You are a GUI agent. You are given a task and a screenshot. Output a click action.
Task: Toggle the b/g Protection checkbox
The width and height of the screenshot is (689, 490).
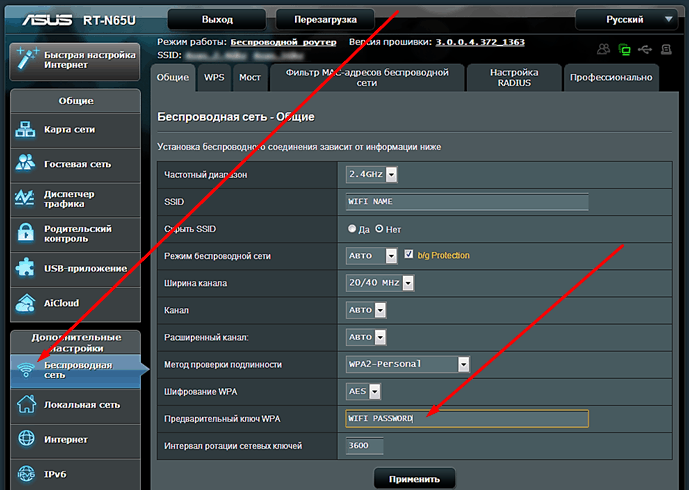409,256
